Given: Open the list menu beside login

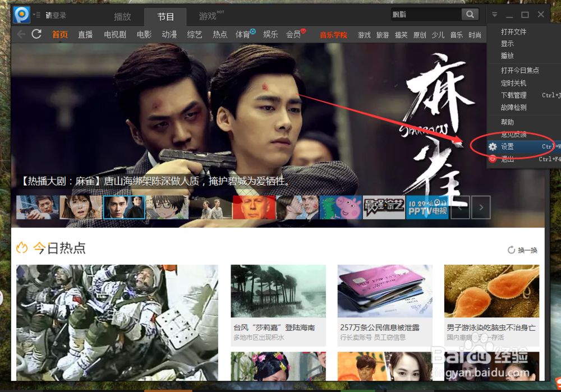Looking at the screenshot, I should (x=36, y=15).
